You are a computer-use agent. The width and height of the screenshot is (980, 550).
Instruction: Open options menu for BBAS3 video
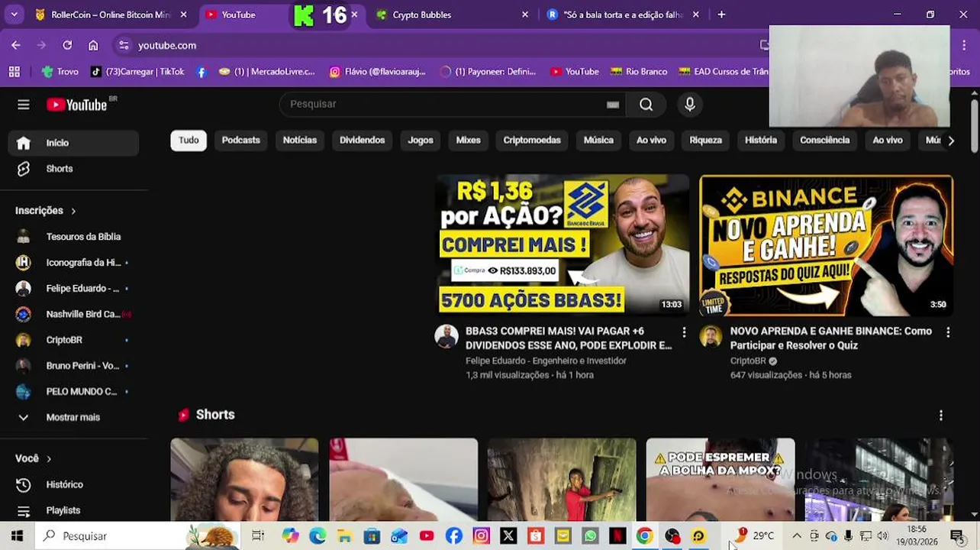[x=684, y=332]
